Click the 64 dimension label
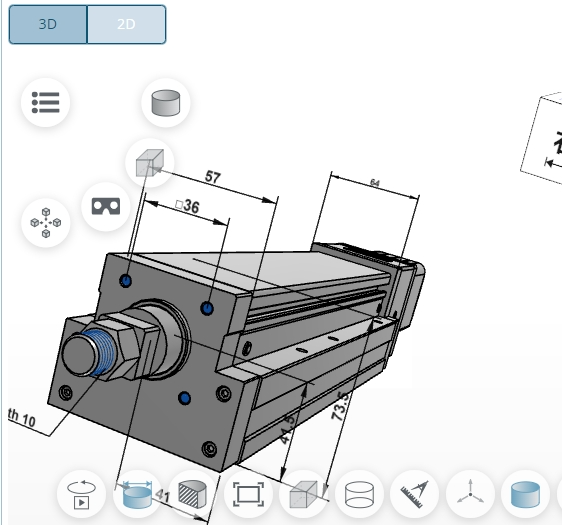 (374, 183)
